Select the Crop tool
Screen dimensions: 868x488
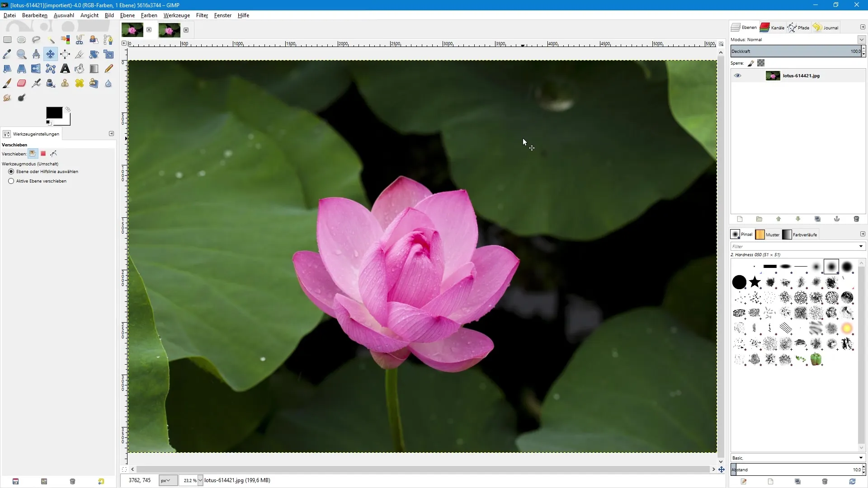click(80, 54)
